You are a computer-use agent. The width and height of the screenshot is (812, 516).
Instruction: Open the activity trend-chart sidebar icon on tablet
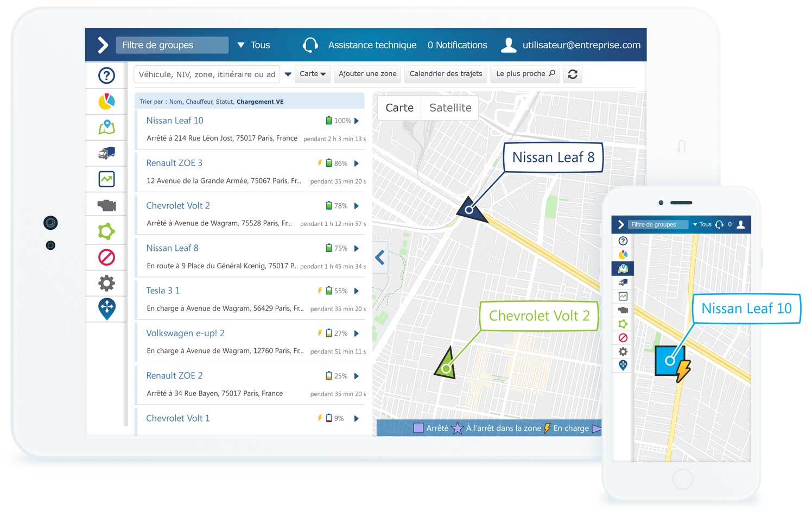click(106, 179)
